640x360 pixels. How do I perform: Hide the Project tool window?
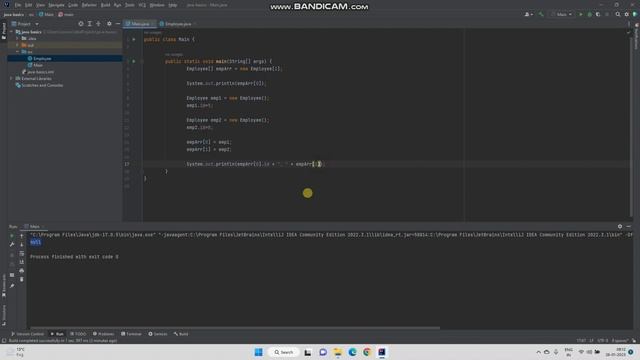pyautogui.click(x=118, y=24)
